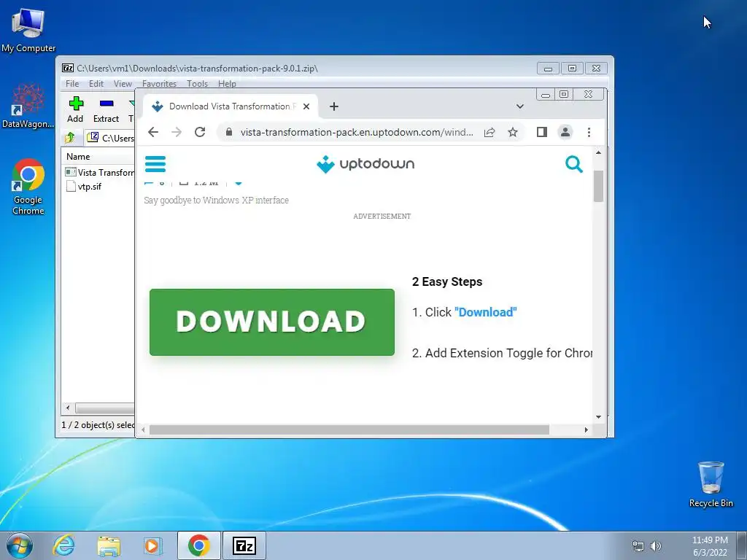The width and height of the screenshot is (747, 560).
Task: Switch to Chrome taskbar button
Action: click(x=198, y=545)
